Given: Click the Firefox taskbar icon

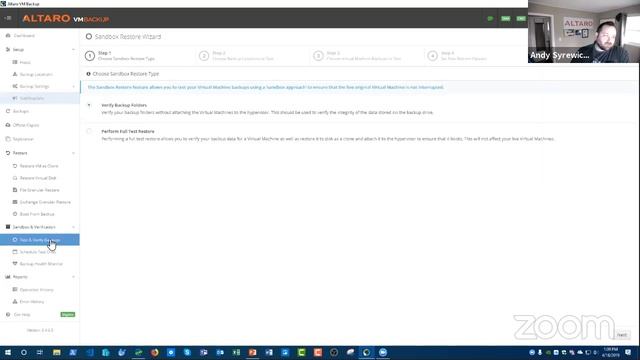Looking at the screenshot, I should coord(154,352).
